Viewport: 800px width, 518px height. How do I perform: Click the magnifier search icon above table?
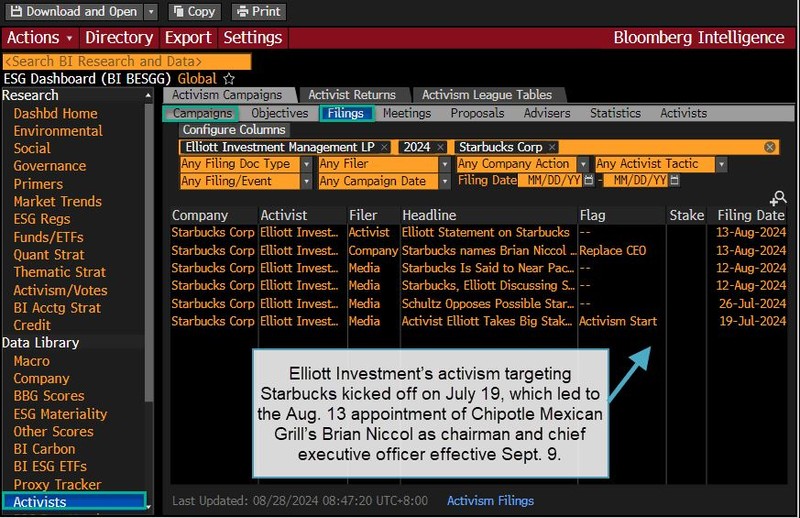point(778,198)
